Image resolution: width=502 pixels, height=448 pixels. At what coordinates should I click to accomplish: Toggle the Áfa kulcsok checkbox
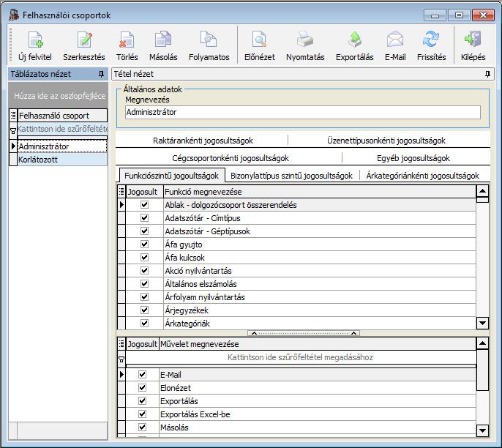[144, 257]
